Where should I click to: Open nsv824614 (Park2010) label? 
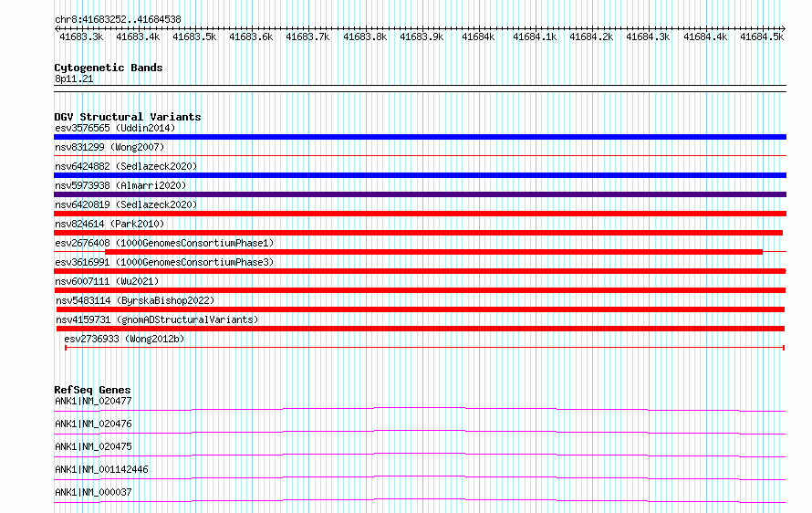(x=109, y=224)
